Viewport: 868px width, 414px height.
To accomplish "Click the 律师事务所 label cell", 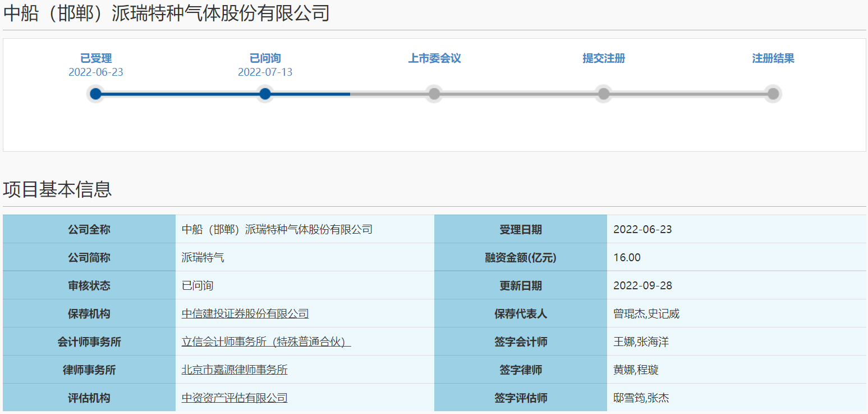I will tap(89, 370).
